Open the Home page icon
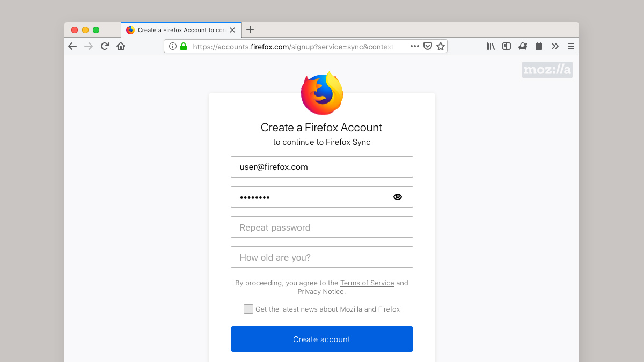644x362 pixels. point(121,47)
